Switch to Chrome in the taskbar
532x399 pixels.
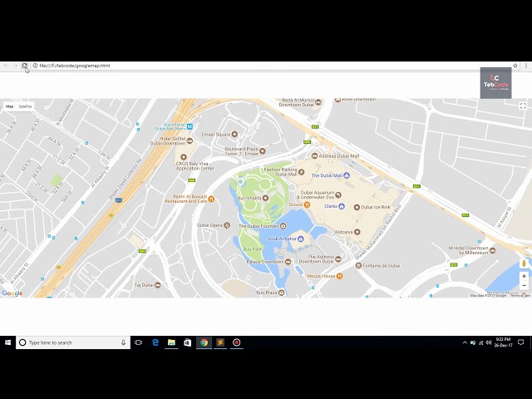tap(204, 342)
